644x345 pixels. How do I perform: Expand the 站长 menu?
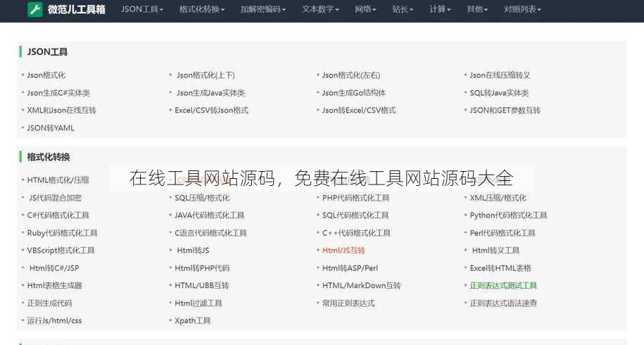click(x=403, y=9)
